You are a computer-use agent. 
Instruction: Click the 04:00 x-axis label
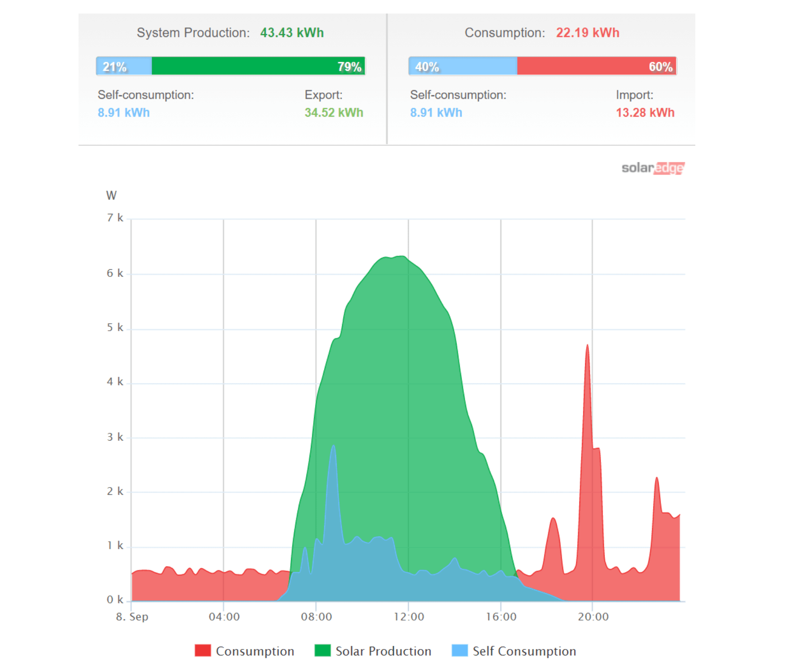coord(224,617)
